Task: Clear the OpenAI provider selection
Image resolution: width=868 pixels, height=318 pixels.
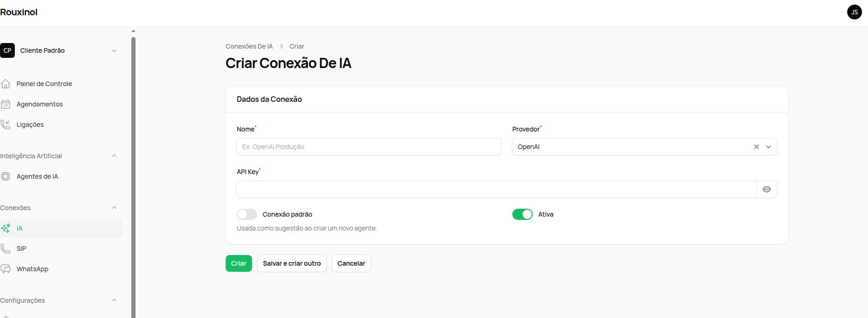Action: pos(757,147)
